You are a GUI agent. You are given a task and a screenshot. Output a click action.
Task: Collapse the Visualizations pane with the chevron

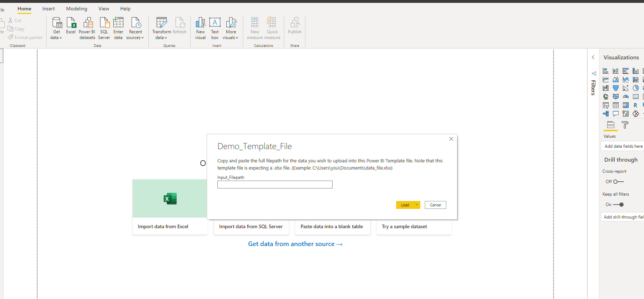click(x=593, y=57)
